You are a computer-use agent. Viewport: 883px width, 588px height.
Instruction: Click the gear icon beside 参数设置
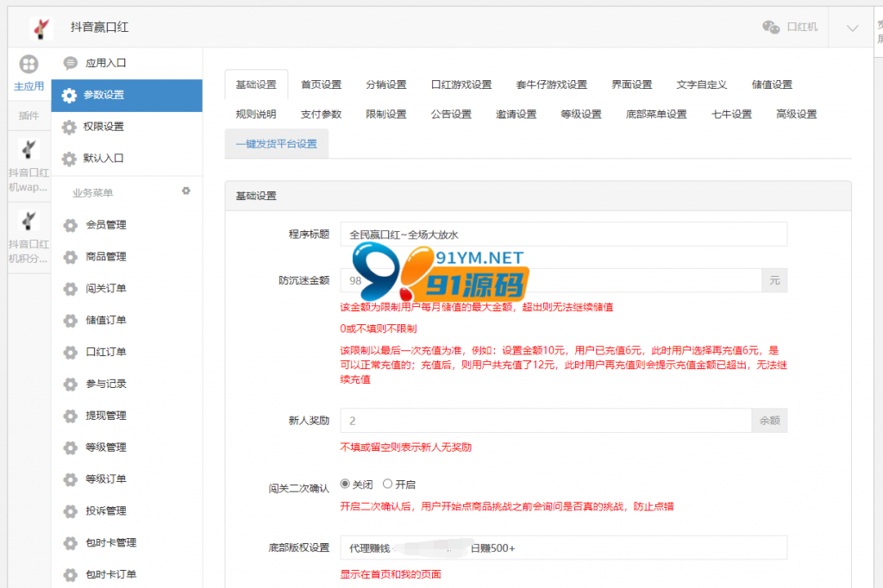click(x=69, y=95)
